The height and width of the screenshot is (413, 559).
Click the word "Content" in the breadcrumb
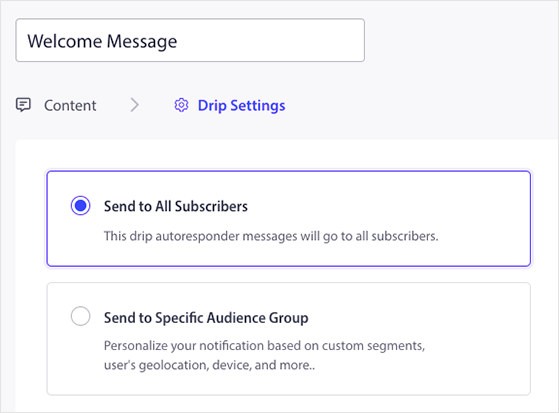pyautogui.click(x=70, y=106)
